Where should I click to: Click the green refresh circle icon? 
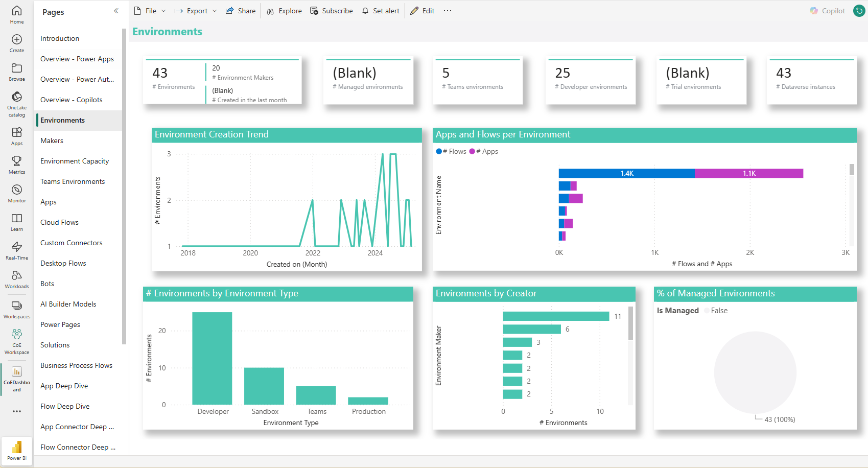click(859, 11)
